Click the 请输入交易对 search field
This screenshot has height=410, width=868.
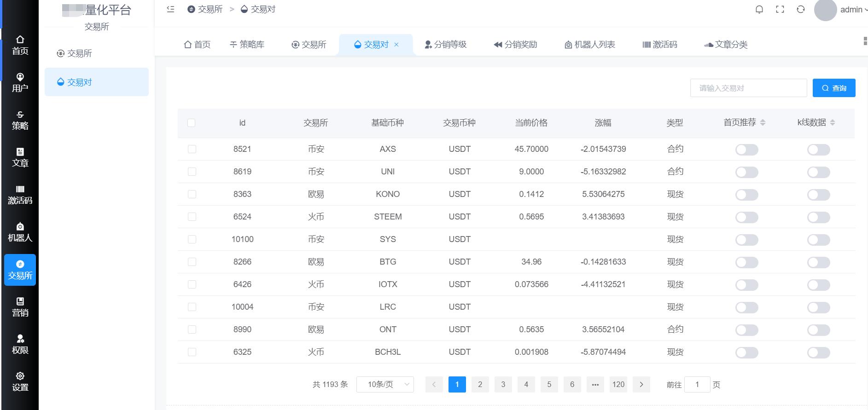[x=748, y=88]
